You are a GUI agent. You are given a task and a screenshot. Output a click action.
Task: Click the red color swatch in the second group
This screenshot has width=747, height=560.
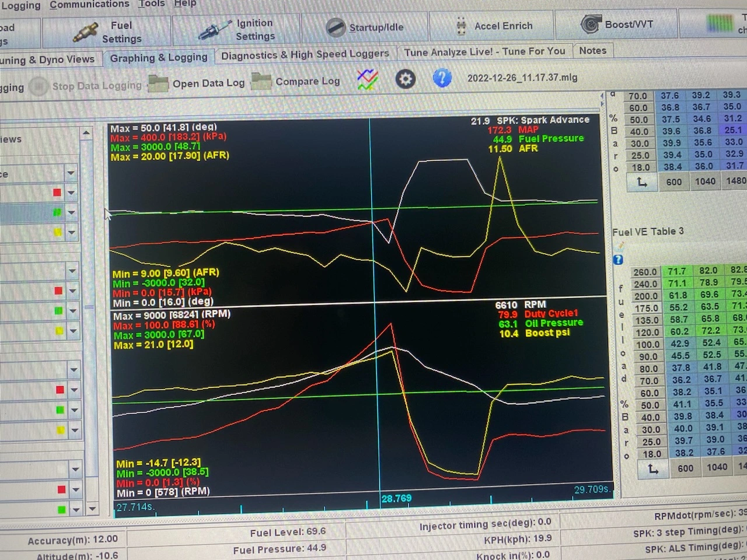pyautogui.click(x=58, y=290)
